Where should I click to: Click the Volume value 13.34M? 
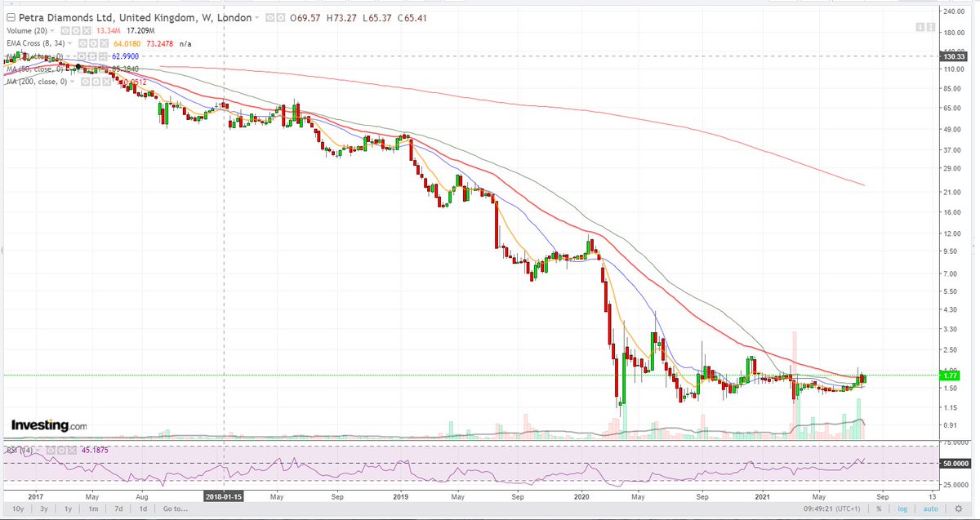(108, 31)
